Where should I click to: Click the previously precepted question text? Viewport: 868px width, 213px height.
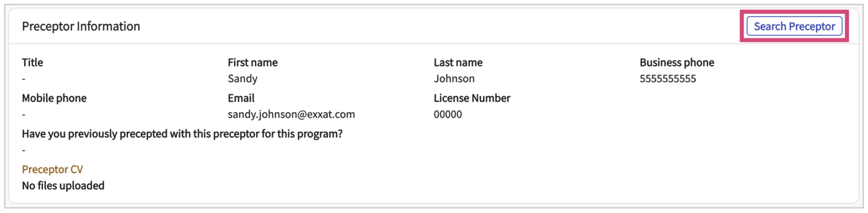click(x=182, y=134)
